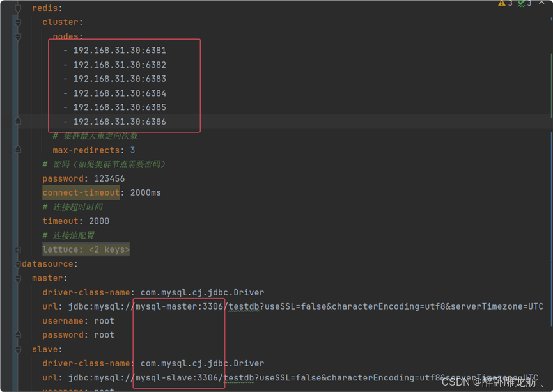Viewport: 553px width, 392px height.
Task: Click the 'datasource:' key
Action: (50, 264)
